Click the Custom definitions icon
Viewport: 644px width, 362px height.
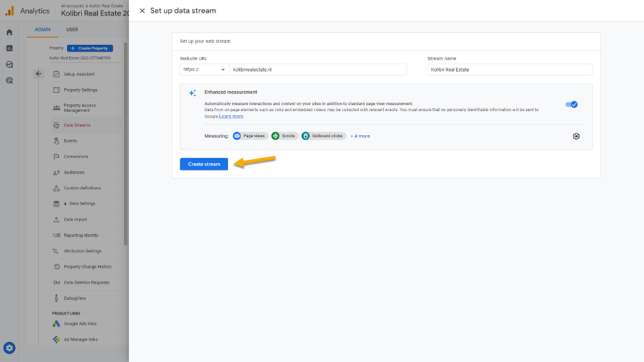click(56, 188)
